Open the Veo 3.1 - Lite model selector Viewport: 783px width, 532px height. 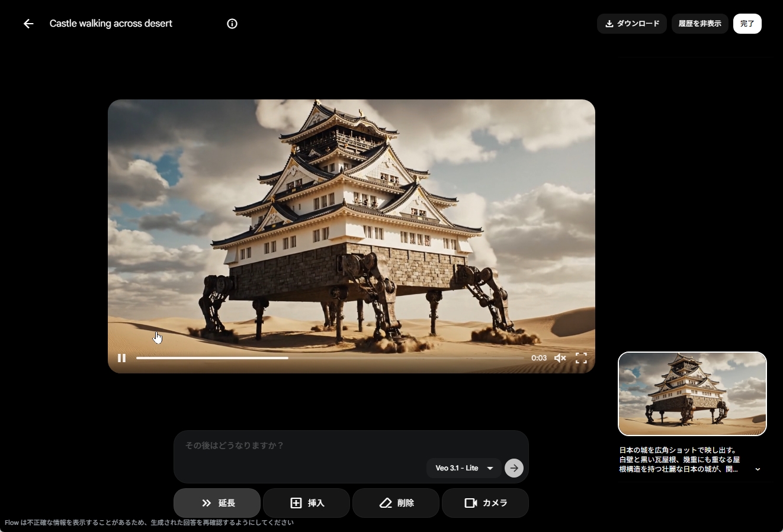(x=464, y=468)
